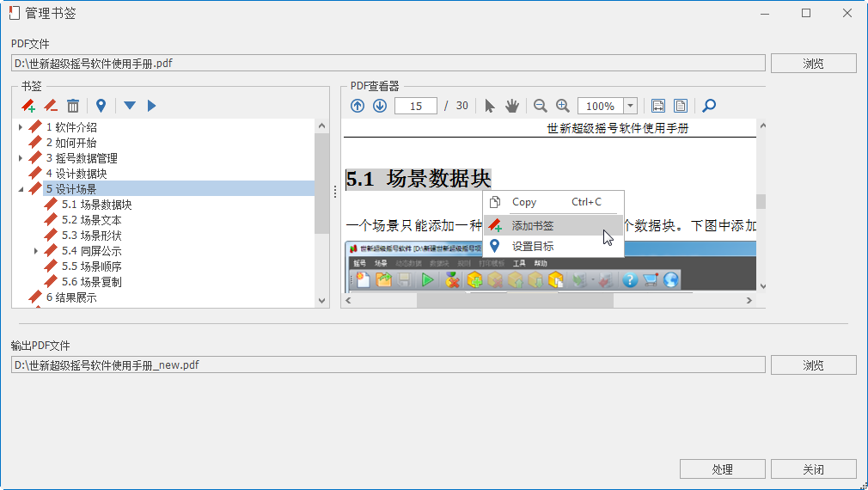
Task: Click the zoom out magnifier icon
Action: pos(541,106)
